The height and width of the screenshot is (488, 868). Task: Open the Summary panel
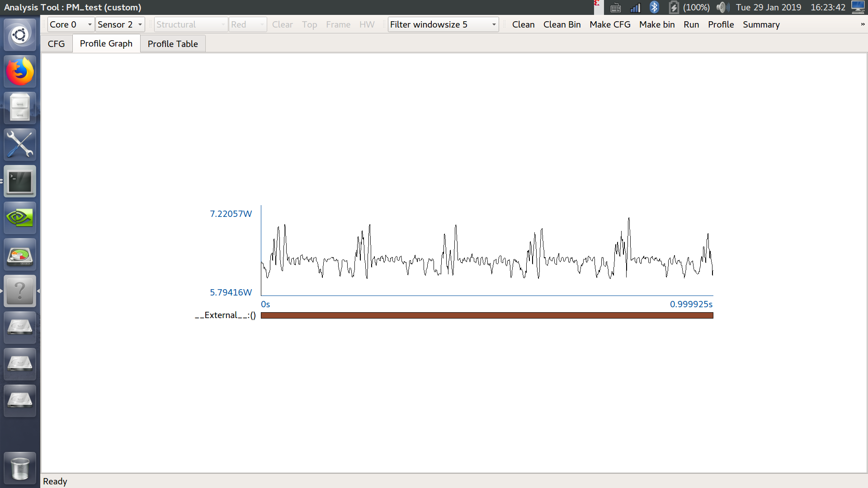[x=762, y=24]
